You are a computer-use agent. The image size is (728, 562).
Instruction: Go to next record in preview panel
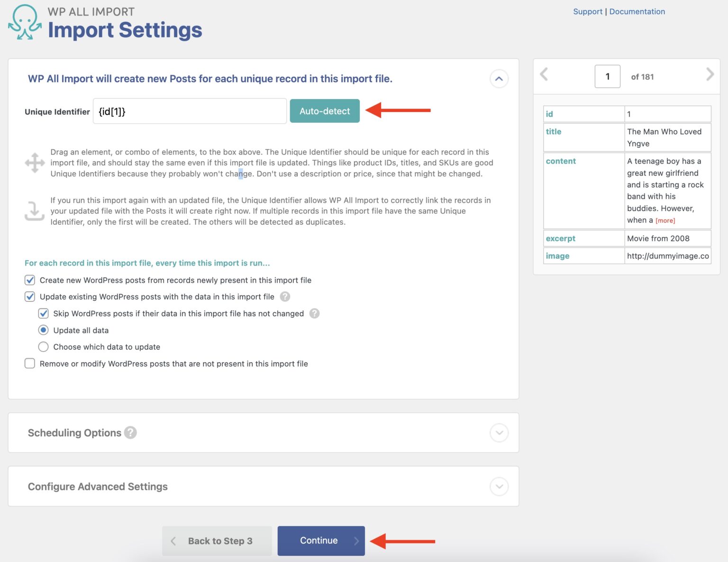click(710, 74)
